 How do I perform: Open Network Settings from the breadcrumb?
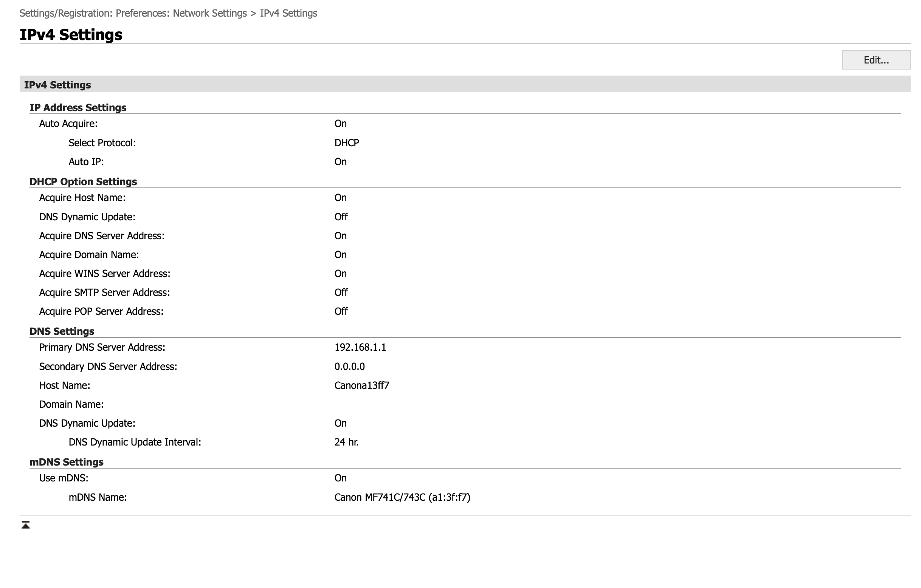209,13
